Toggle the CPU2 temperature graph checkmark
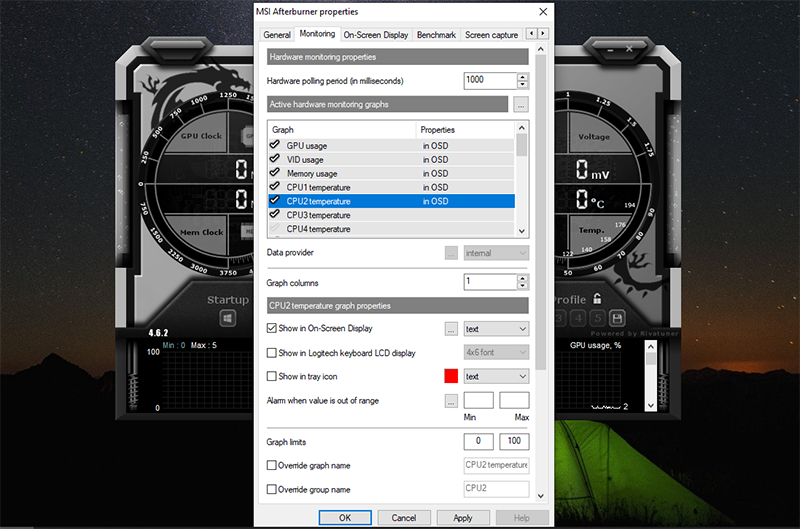 tap(274, 200)
